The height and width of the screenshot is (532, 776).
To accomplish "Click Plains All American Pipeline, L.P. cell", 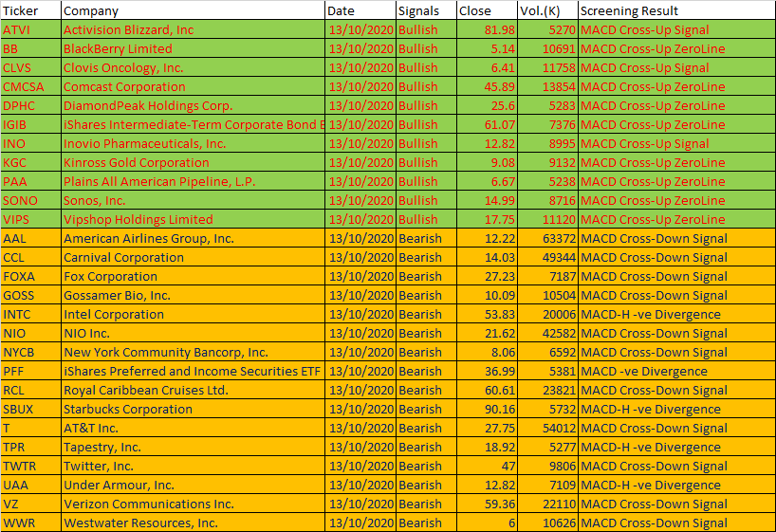I will [193, 182].
